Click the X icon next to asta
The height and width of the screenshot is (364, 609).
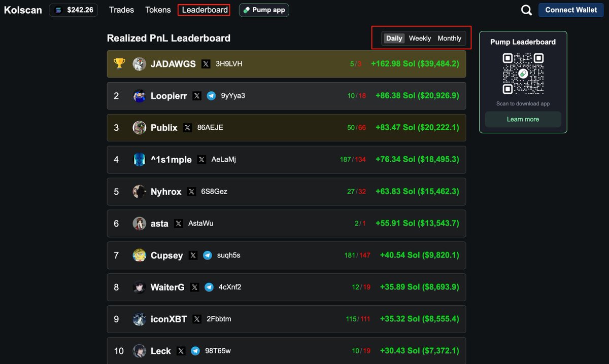click(178, 224)
